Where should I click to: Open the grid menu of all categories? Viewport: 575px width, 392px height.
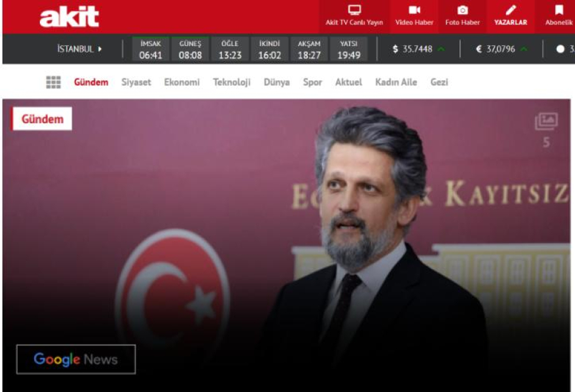point(53,82)
